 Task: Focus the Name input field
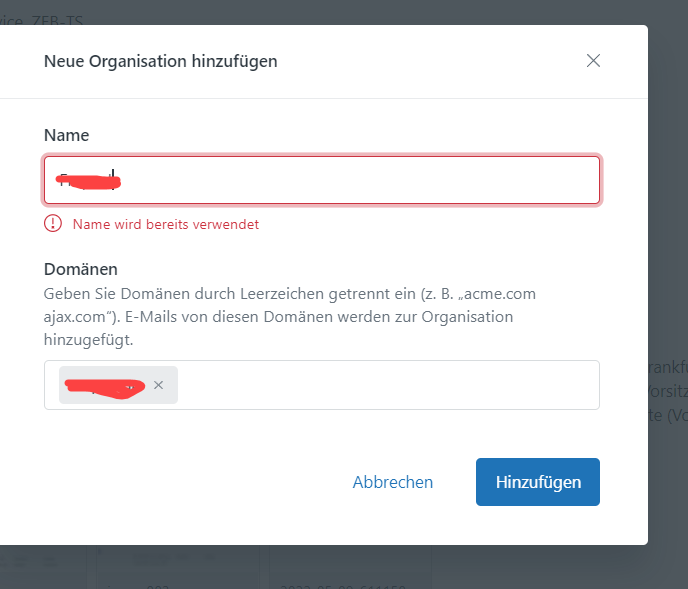[350, 180]
